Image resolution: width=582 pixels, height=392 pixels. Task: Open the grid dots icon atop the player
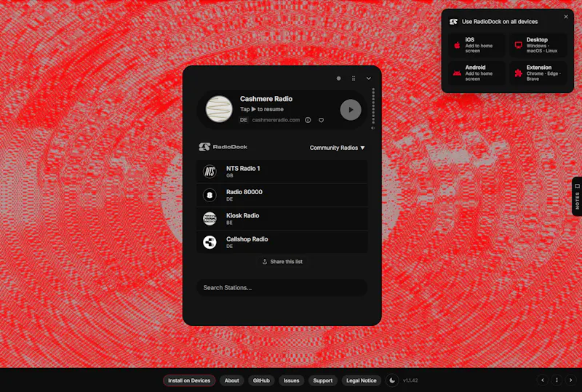point(354,79)
